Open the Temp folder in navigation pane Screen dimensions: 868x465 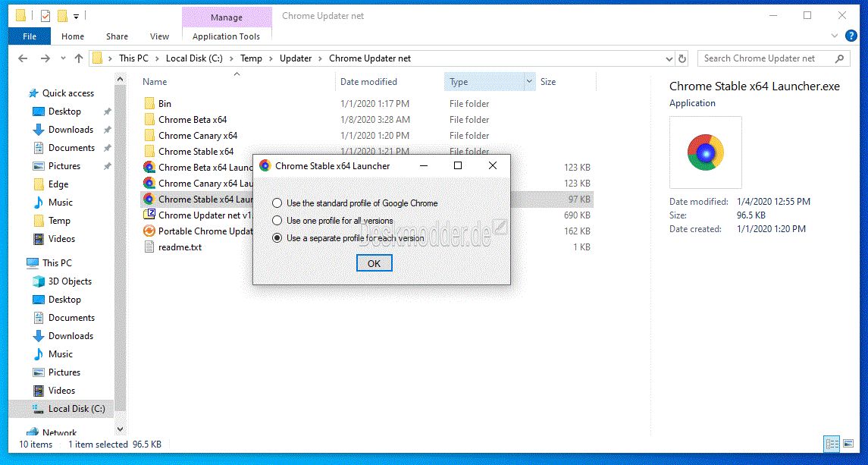pos(59,221)
